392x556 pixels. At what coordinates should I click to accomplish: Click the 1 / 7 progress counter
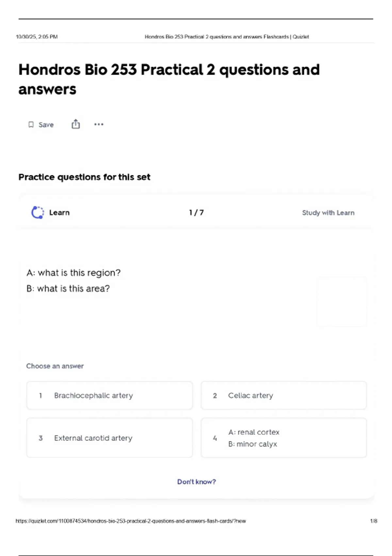pos(196,213)
